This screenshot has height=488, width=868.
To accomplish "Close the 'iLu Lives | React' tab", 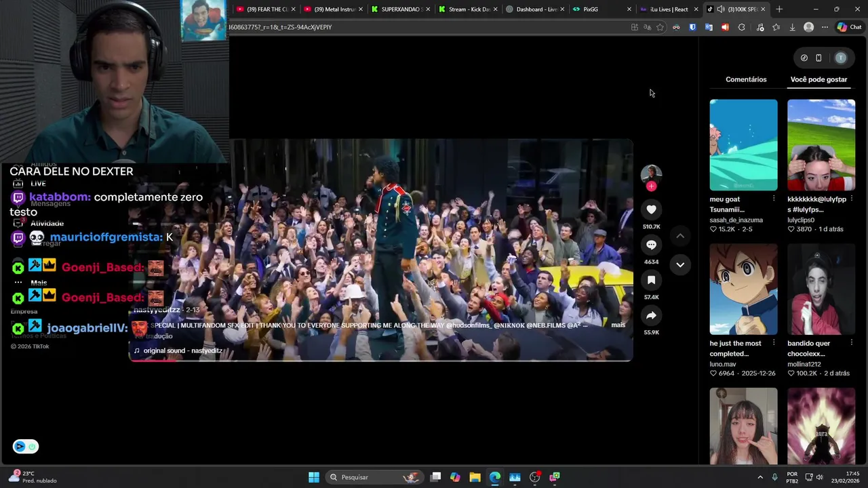I will 696,9.
